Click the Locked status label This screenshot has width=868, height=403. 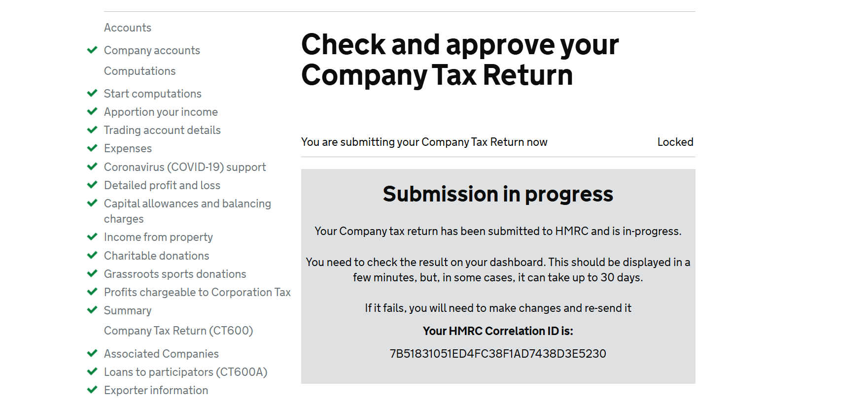[675, 142]
